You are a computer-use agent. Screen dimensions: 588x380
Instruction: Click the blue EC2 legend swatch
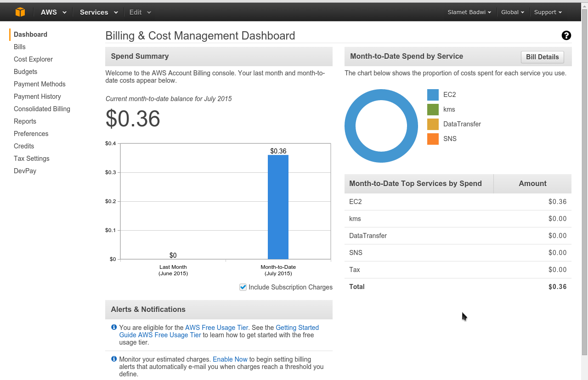(433, 95)
